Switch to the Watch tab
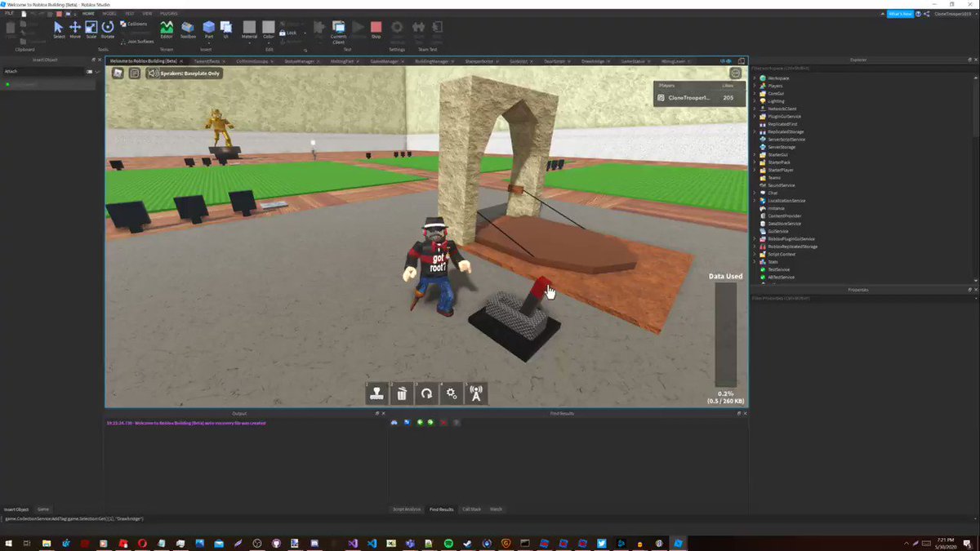This screenshot has height=551, width=980. [x=496, y=509]
